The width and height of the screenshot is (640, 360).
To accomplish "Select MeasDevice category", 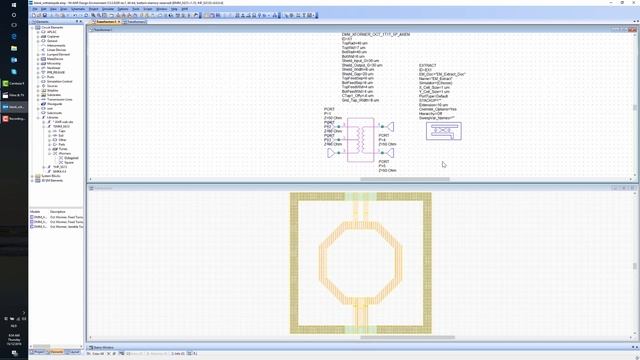I will point(54,59).
